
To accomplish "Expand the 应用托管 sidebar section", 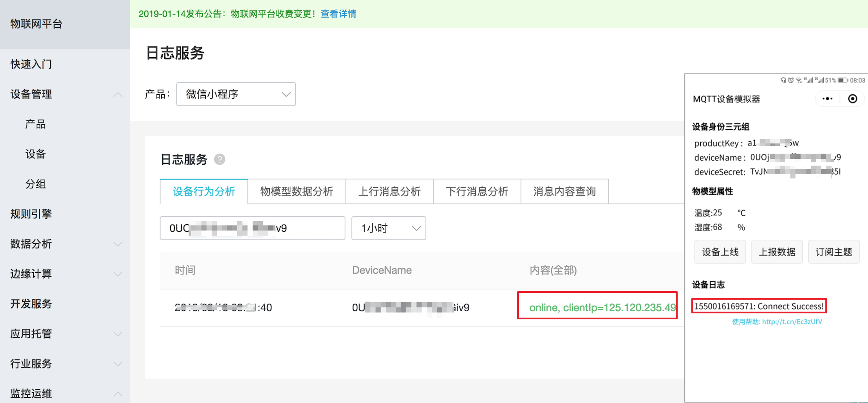I will (118, 334).
